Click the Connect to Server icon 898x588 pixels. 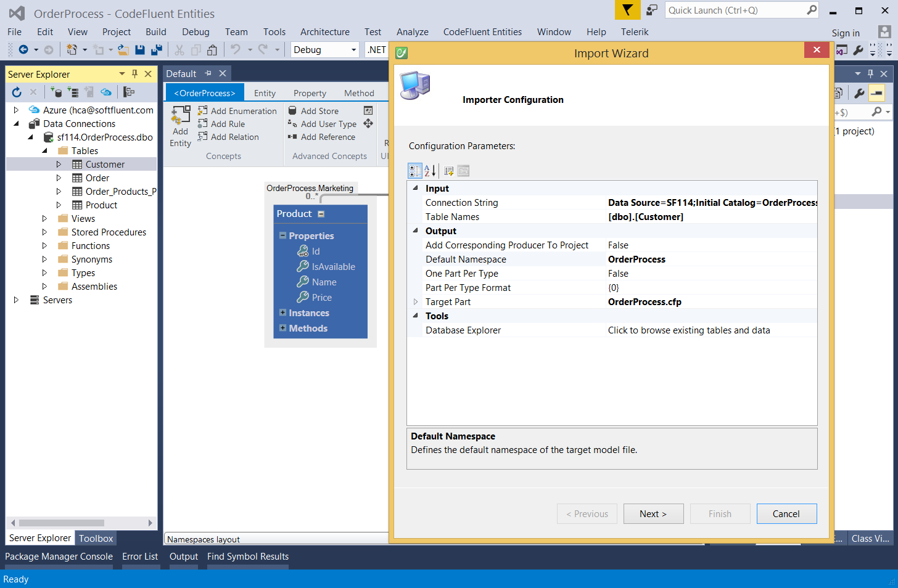[73, 92]
